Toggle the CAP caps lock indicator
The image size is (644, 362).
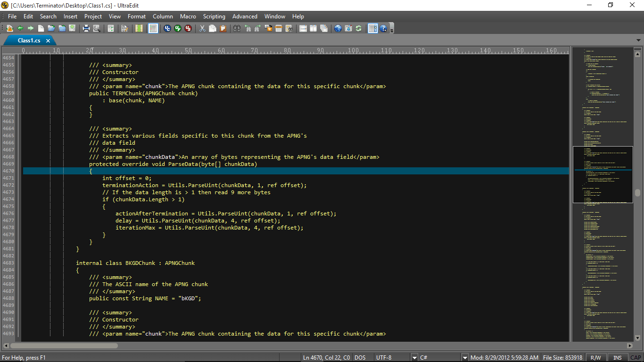click(x=636, y=357)
